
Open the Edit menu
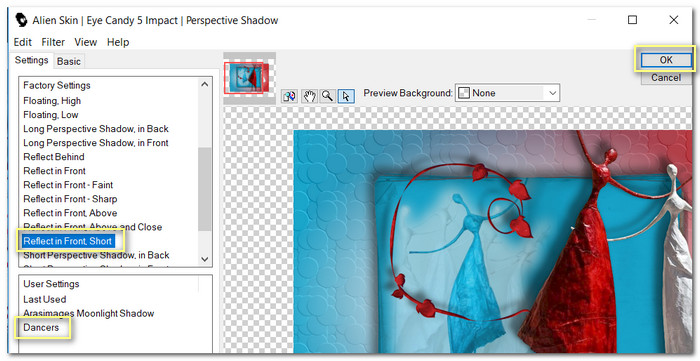click(x=22, y=42)
